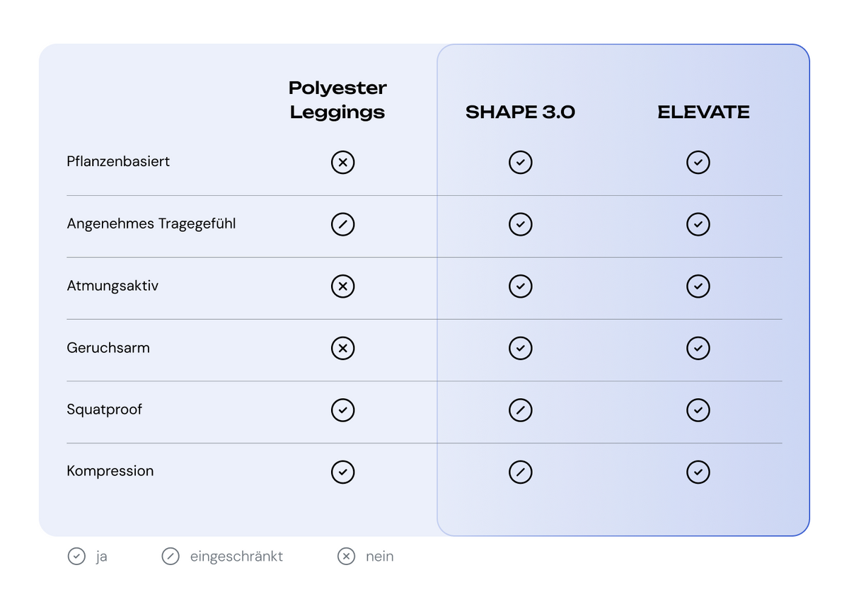This screenshot has width=849, height=616.
Task: Click the Kompression slash icon under SHAPE 3.0
Action: [x=521, y=472]
